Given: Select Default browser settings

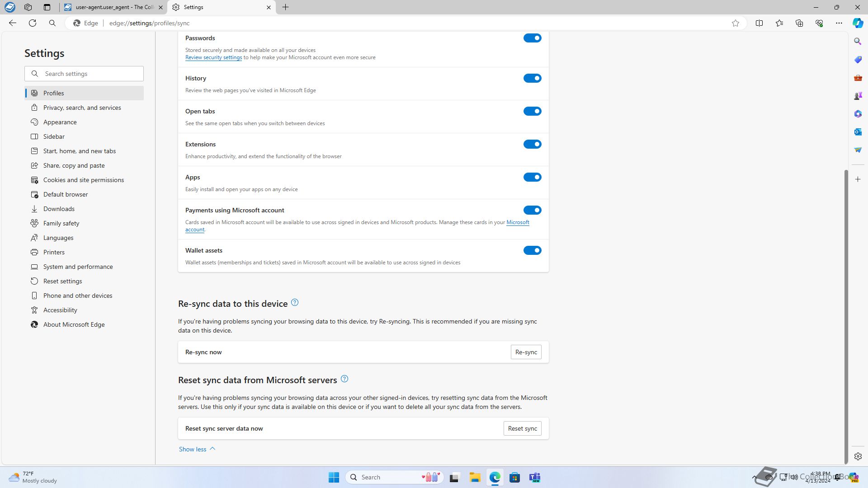Looking at the screenshot, I should click(x=84, y=195).
